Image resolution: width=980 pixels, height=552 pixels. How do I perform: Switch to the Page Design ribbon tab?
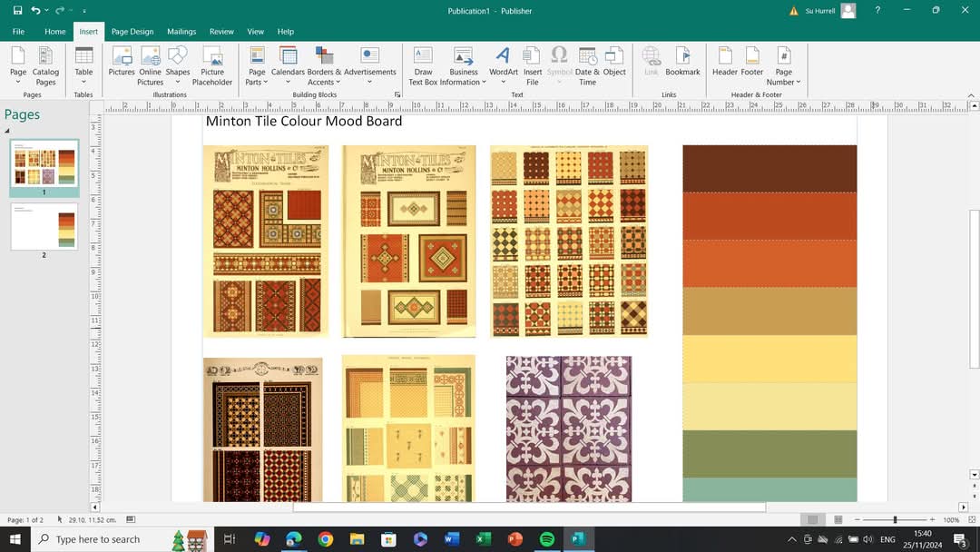click(132, 31)
